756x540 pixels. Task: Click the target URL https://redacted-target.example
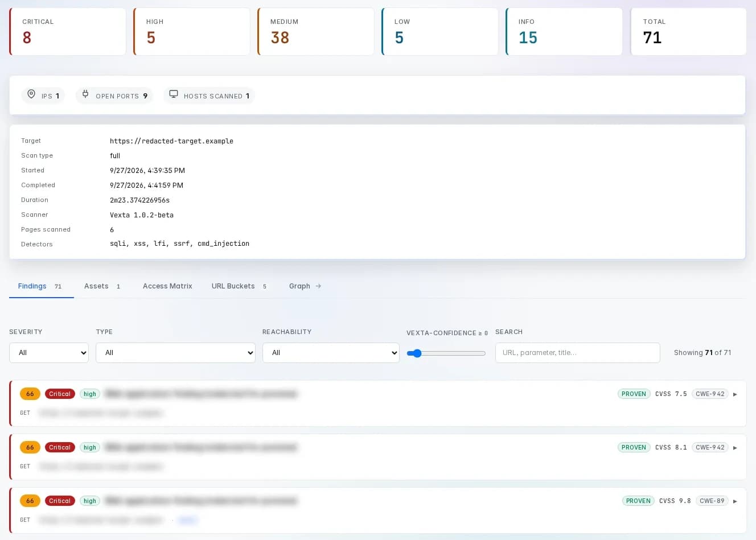(x=171, y=141)
